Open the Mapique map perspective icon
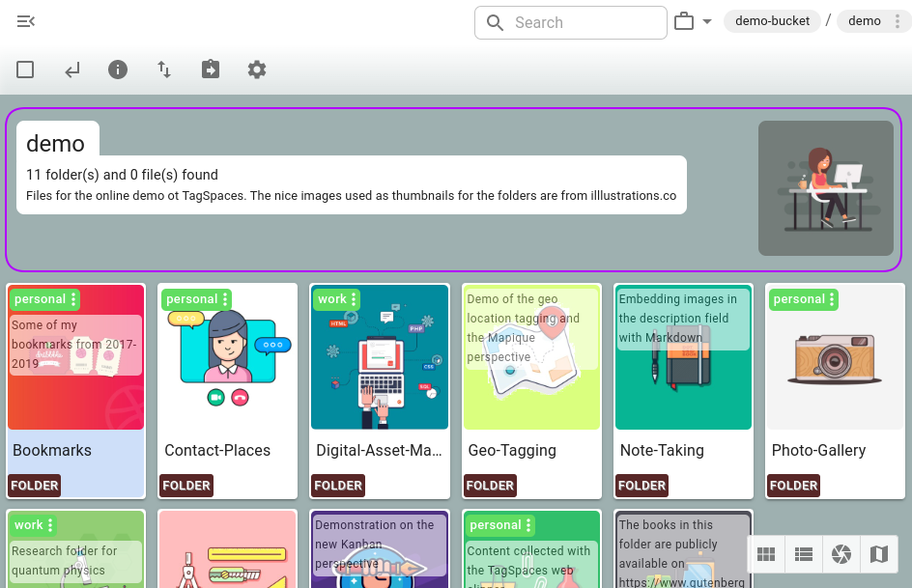 [878, 553]
